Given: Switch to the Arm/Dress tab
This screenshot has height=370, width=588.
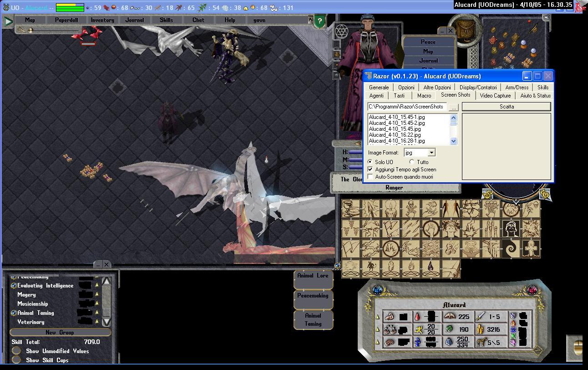Looking at the screenshot, I should tap(517, 87).
